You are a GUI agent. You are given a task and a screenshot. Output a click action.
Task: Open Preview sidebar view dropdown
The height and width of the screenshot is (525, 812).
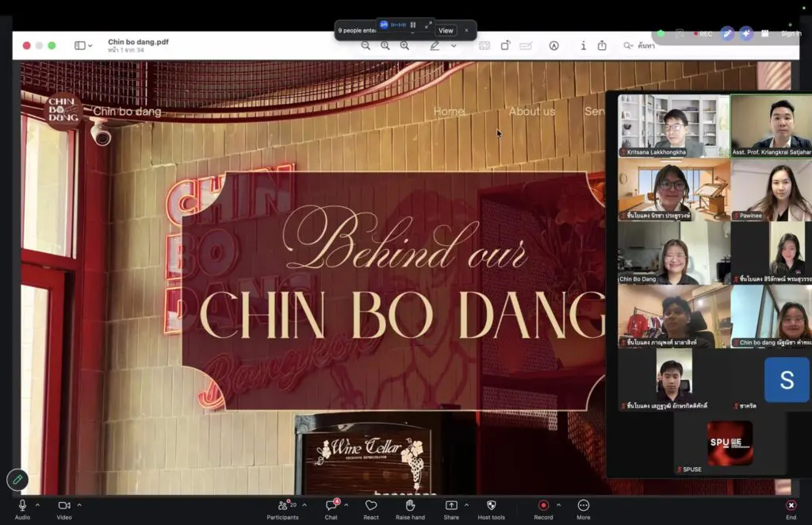tap(83, 45)
